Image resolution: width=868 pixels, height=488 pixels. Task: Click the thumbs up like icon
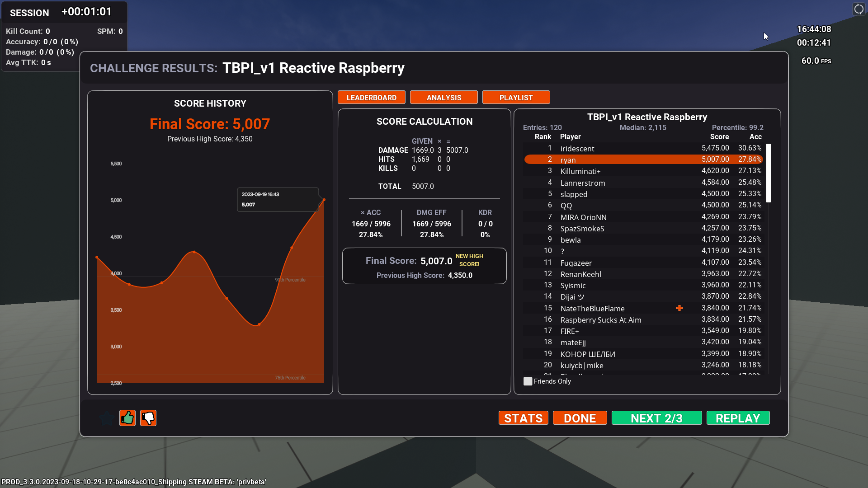click(x=127, y=418)
